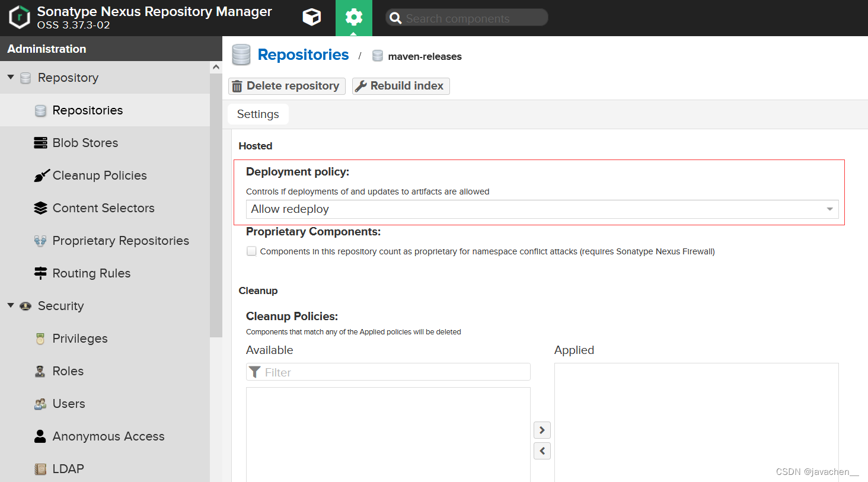868x482 pixels.
Task: Open Users in the sidebar
Action: click(105, 404)
